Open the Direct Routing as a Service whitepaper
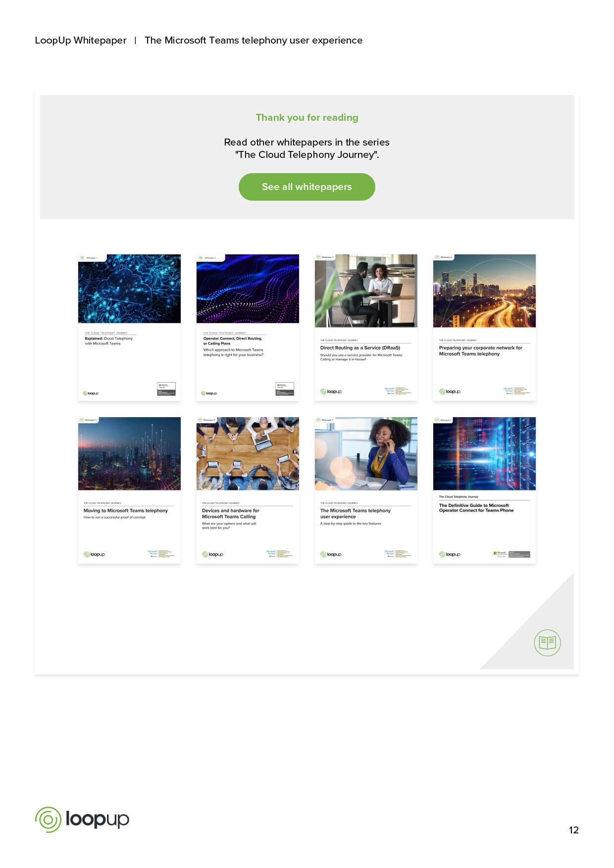This screenshot has width=614, height=868. coord(366,327)
